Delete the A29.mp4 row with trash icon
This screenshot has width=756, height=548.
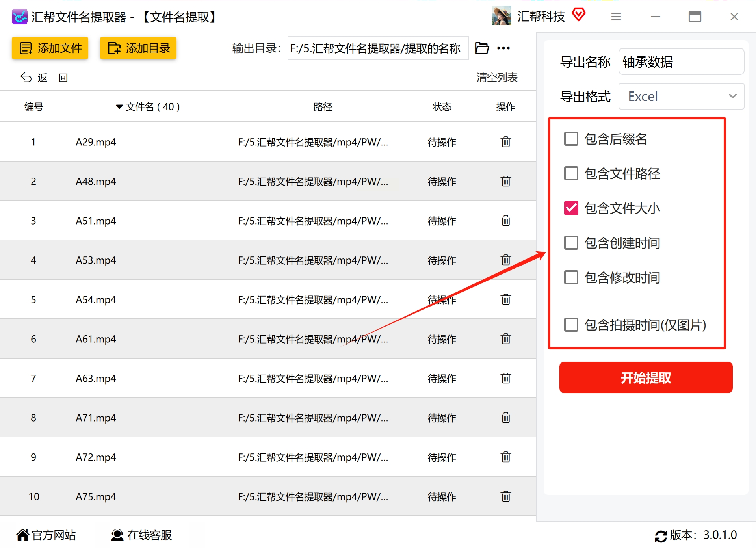[505, 141]
